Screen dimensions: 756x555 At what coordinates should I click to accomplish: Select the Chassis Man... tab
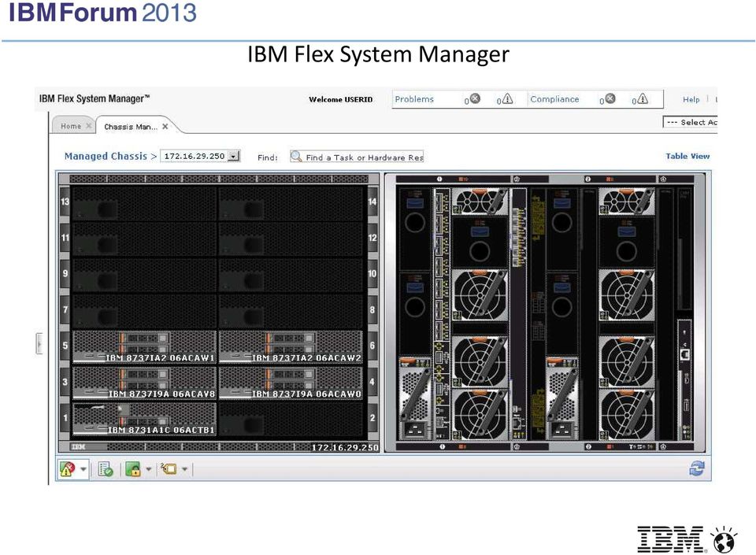pos(131,127)
